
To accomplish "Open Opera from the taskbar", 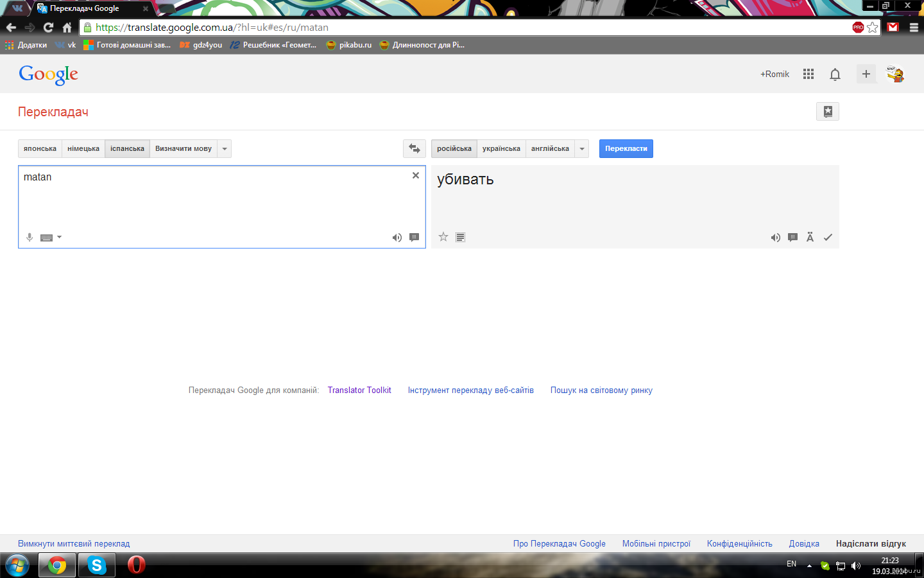I will 136,565.
